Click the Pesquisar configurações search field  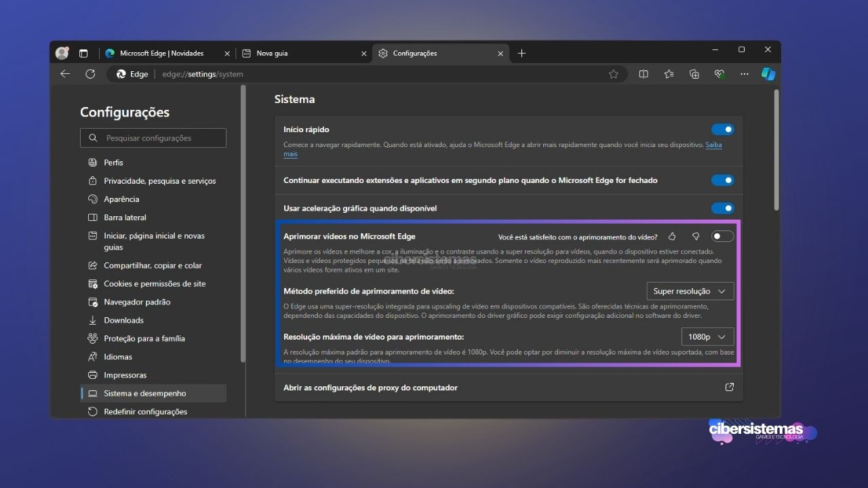coord(153,138)
